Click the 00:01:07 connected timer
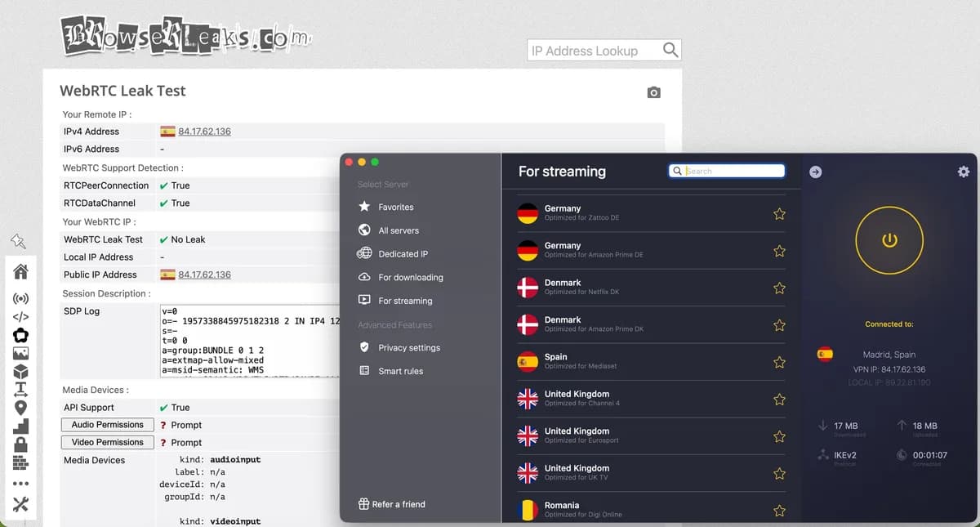Image resolution: width=980 pixels, height=527 pixels. [x=929, y=454]
